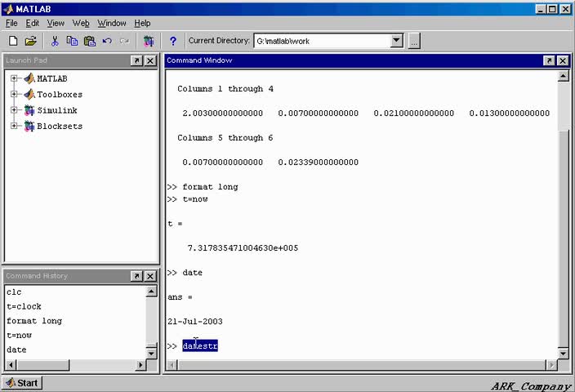The width and height of the screenshot is (575, 392).
Task: Expand the Blocksets tree node
Action: click(14, 126)
